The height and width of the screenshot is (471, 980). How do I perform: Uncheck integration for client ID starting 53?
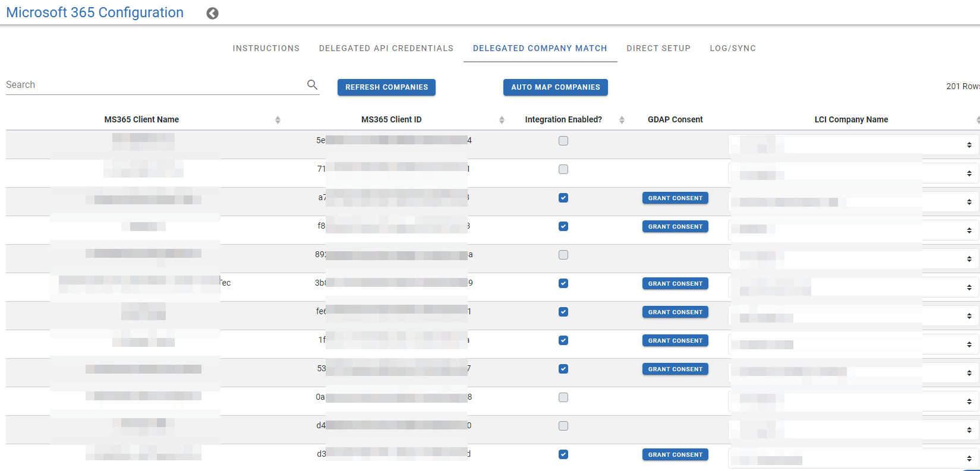click(563, 369)
